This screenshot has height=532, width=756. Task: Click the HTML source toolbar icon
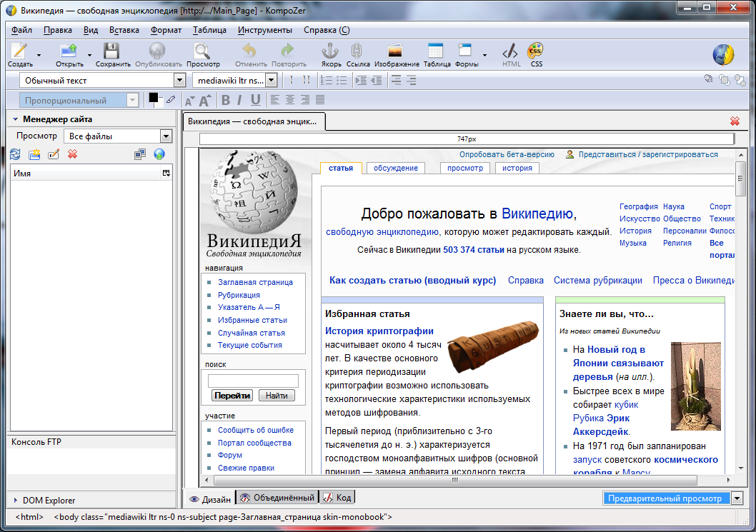pos(510,51)
